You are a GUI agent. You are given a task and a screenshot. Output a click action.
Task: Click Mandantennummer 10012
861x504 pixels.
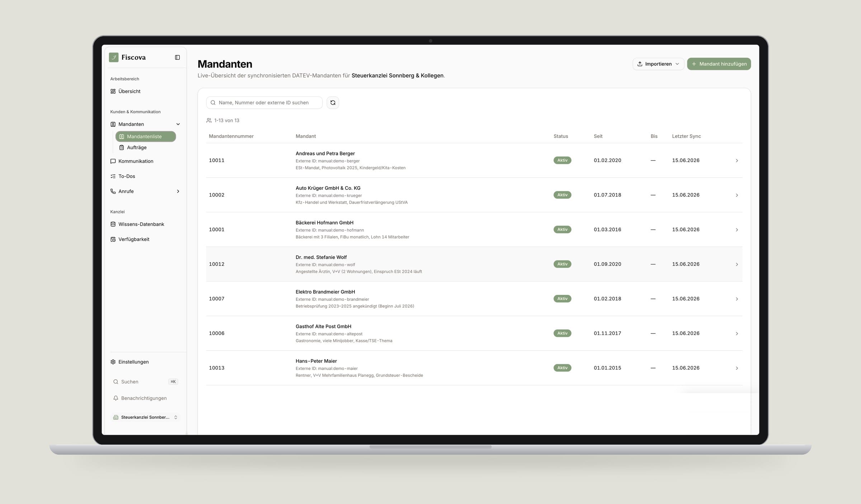tap(217, 264)
